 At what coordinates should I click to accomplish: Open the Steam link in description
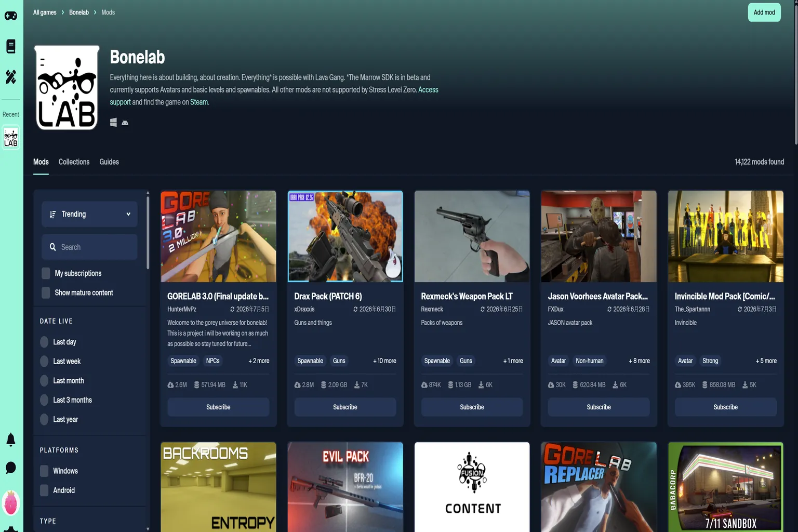tap(199, 102)
